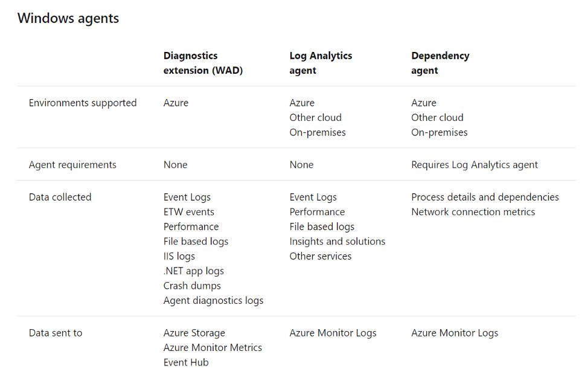This screenshot has width=588, height=386.
Task: Click the Data sent to row label
Action: (56, 333)
